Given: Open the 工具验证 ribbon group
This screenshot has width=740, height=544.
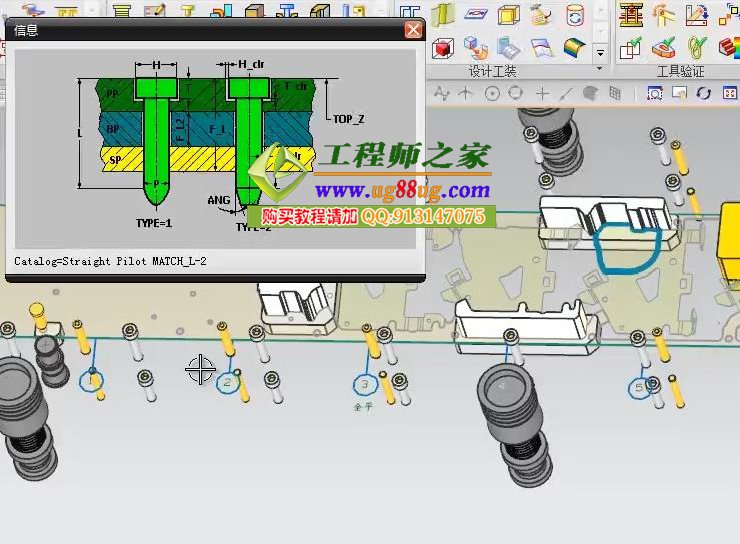Looking at the screenshot, I should coord(680,72).
